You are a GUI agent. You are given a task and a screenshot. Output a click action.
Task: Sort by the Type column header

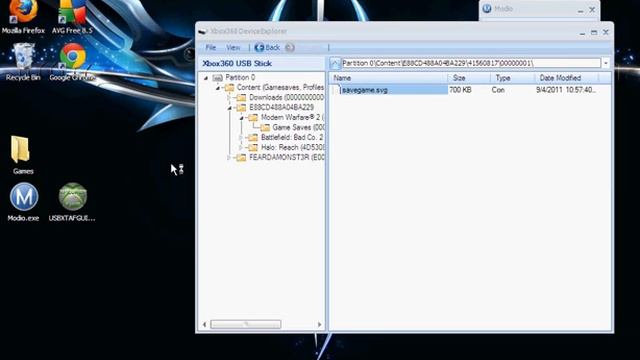click(512, 78)
